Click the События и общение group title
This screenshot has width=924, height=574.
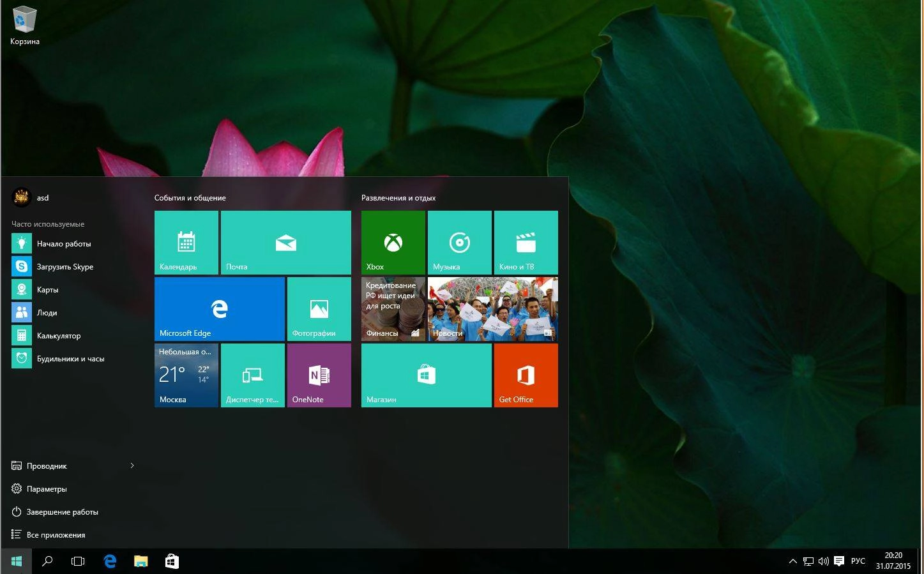(190, 198)
